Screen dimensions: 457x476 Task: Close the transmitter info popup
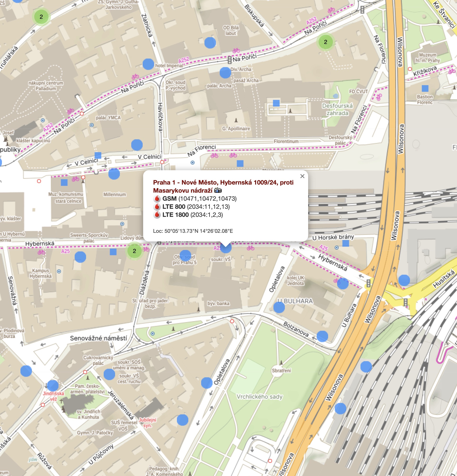click(x=302, y=176)
